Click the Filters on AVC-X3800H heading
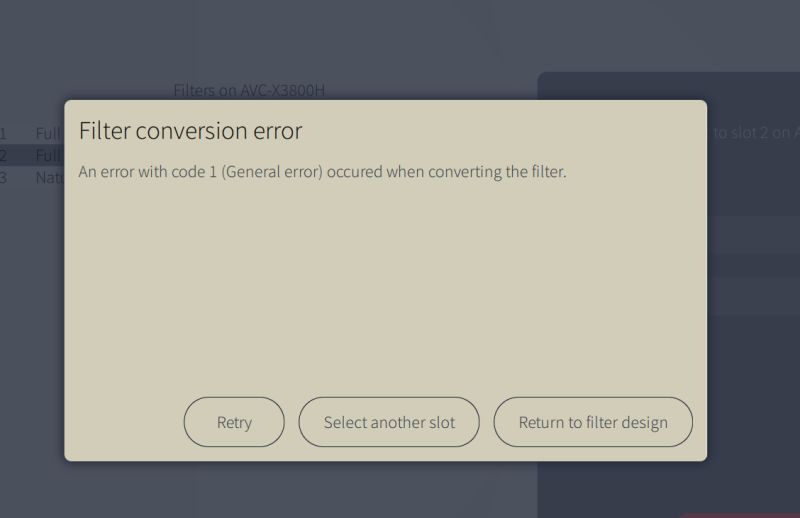 click(249, 90)
